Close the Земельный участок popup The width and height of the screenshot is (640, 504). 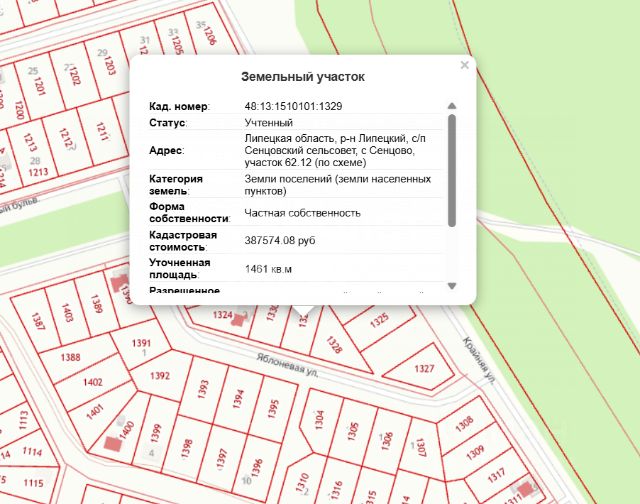[464, 65]
